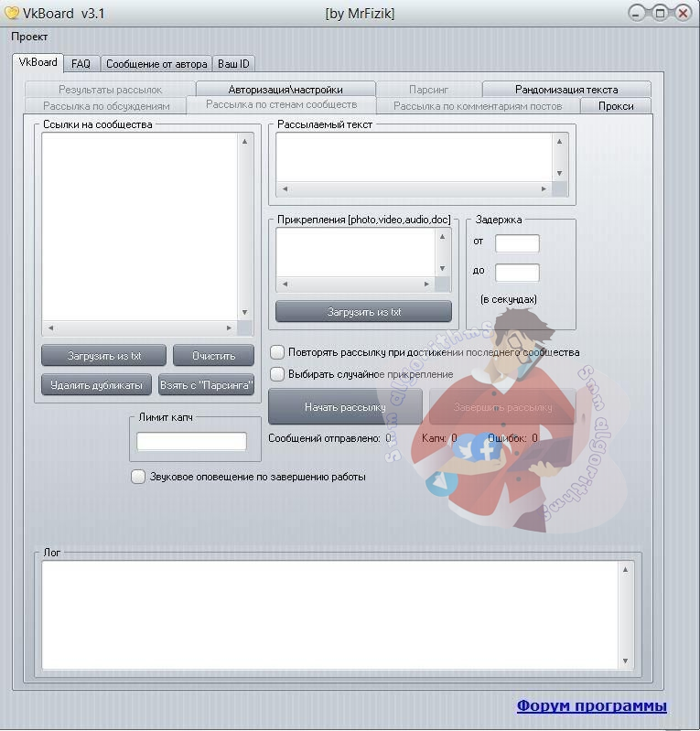Click the Прикрепления attachments text box

click(x=356, y=253)
